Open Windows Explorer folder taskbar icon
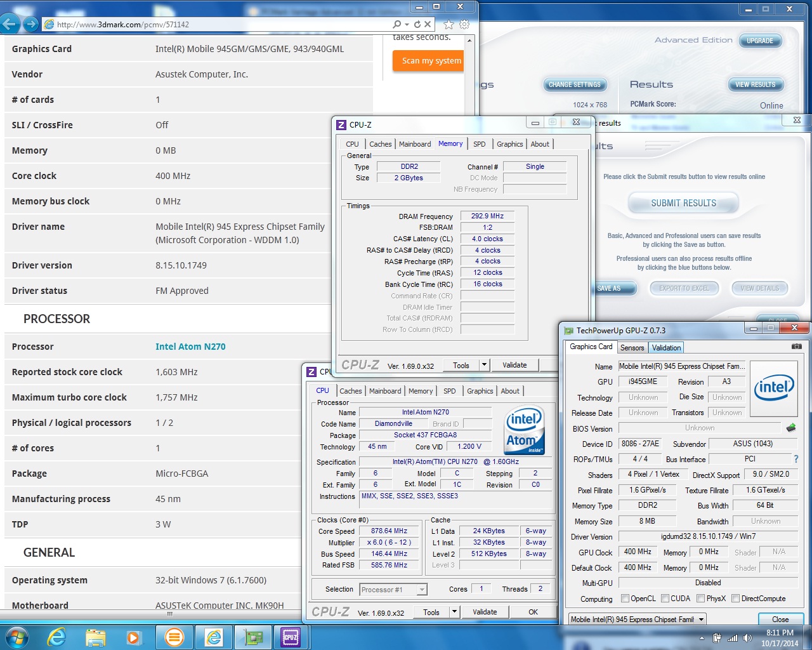Viewport: 812px width, 650px height. [95, 637]
